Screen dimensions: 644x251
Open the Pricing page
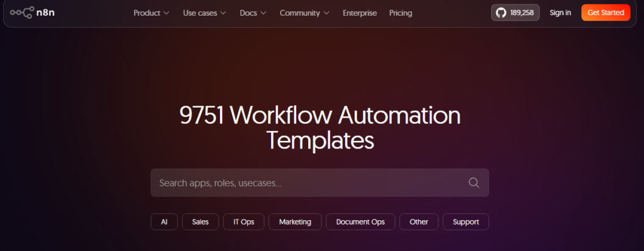pyautogui.click(x=401, y=13)
